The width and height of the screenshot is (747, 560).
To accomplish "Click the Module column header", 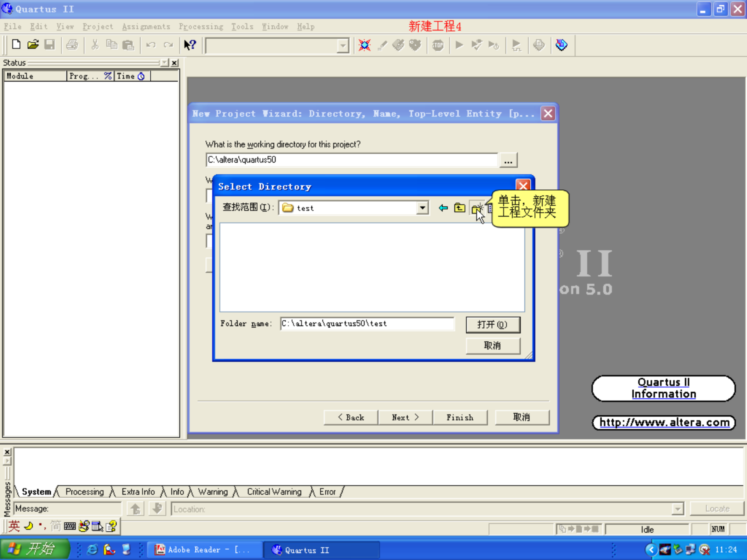I will tap(35, 76).
